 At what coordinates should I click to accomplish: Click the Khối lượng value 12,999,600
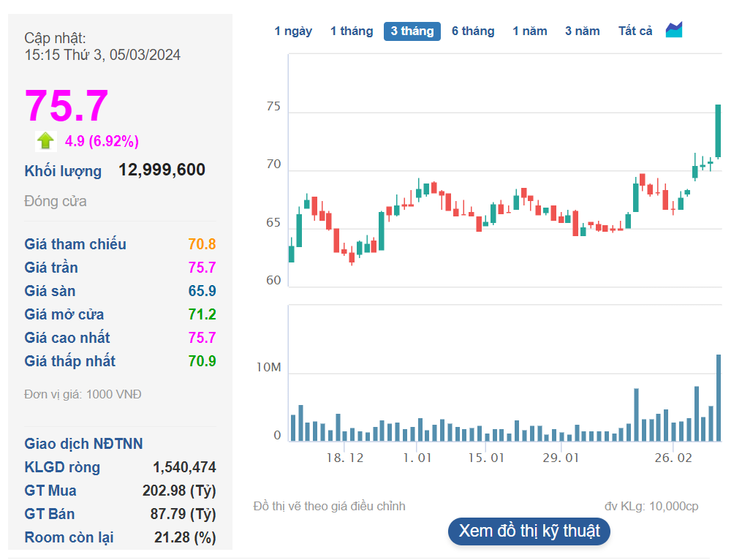(162, 170)
